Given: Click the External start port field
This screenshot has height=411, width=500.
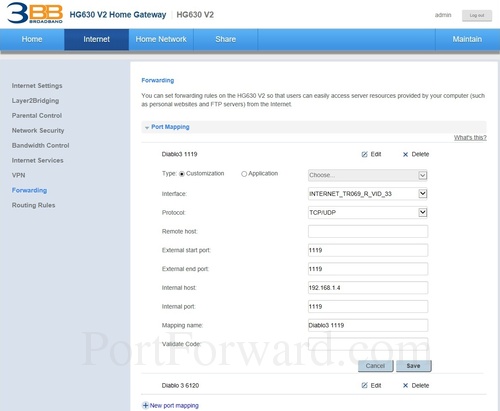Looking at the screenshot, I should (368, 250).
